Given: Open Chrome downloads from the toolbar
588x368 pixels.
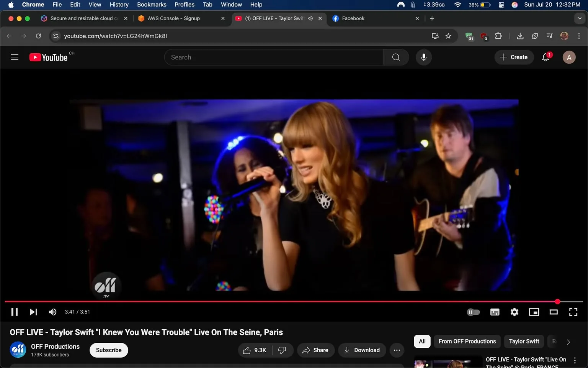Looking at the screenshot, I should (x=520, y=36).
